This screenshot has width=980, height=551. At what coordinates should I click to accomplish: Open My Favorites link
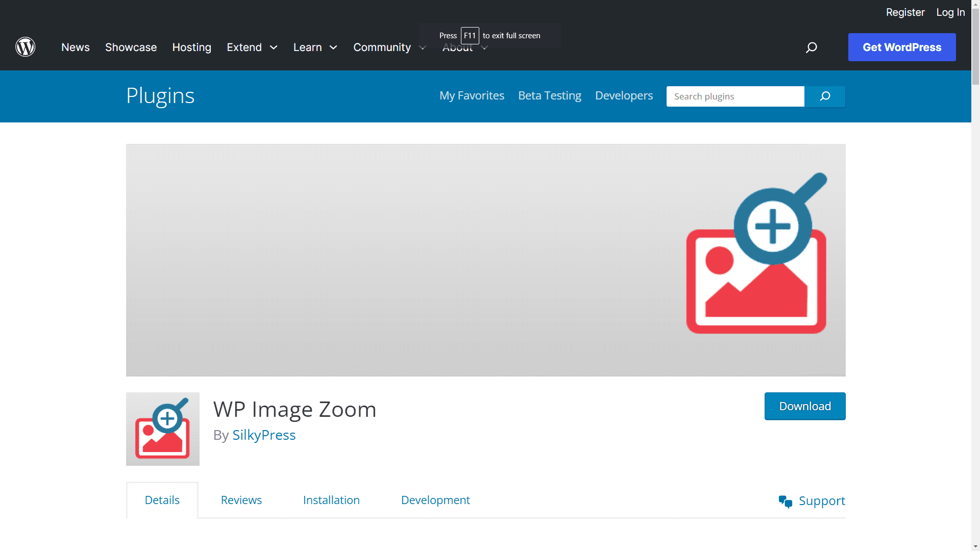click(472, 96)
